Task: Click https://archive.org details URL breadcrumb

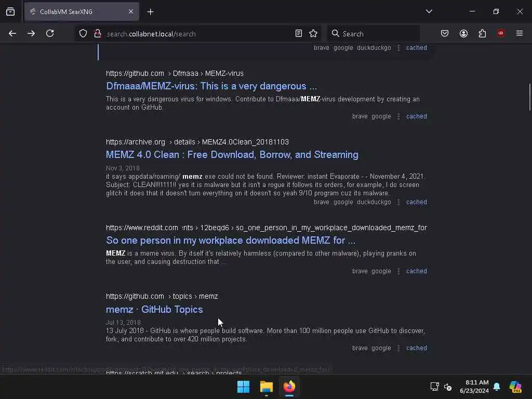Action: 197,142
